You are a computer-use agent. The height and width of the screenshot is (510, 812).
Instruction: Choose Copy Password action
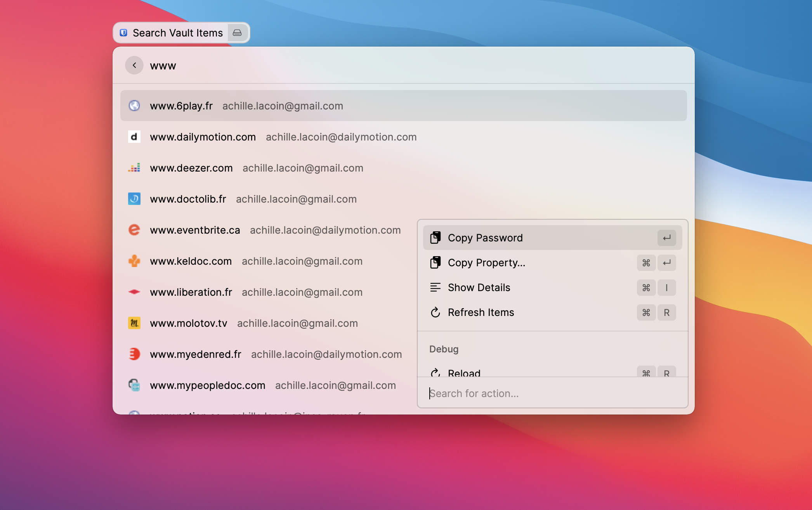pyautogui.click(x=485, y=238)
